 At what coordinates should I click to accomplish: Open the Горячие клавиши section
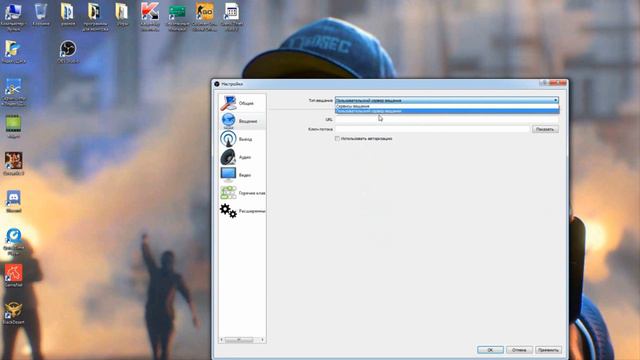coord(242,193)
